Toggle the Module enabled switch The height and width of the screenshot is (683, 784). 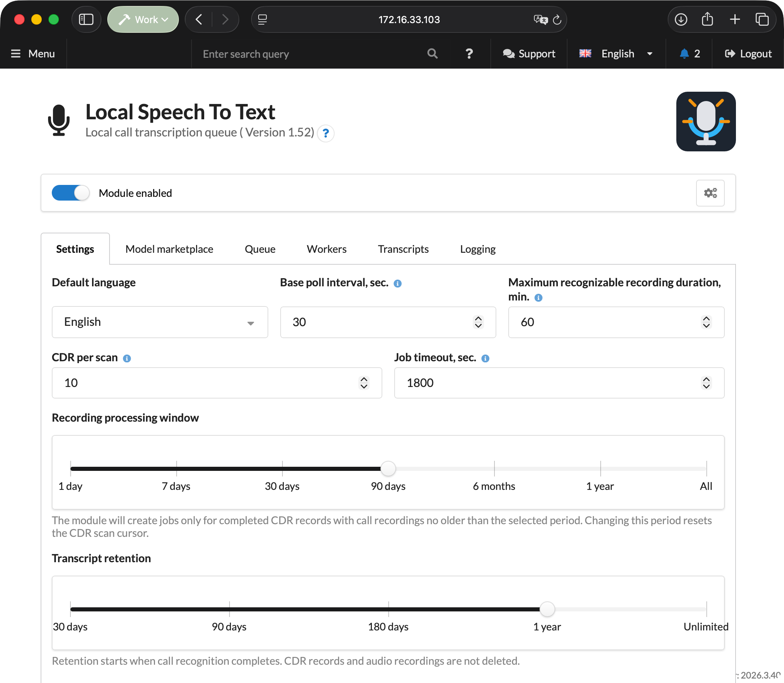pos(70,193)
